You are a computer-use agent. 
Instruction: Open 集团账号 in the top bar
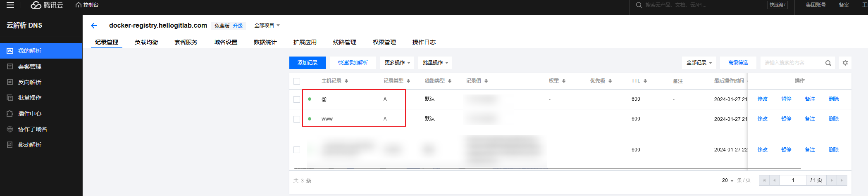(x=816, y=5)
